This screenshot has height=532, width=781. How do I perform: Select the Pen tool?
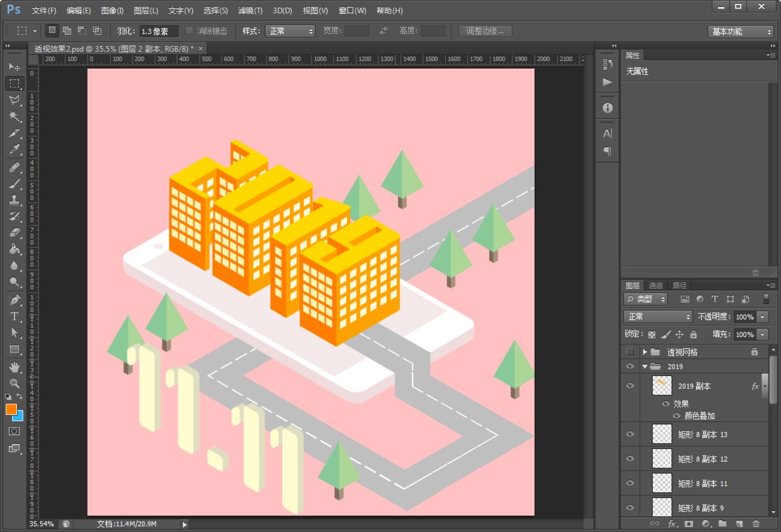pyautogui.click(x=14, y=300)
